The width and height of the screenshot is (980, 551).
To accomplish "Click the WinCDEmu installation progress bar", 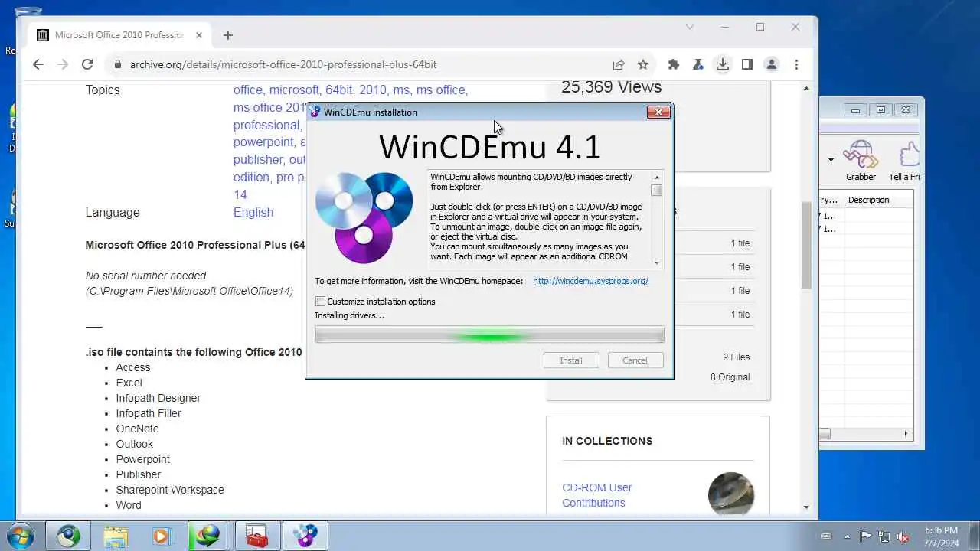I will [490, 334].
